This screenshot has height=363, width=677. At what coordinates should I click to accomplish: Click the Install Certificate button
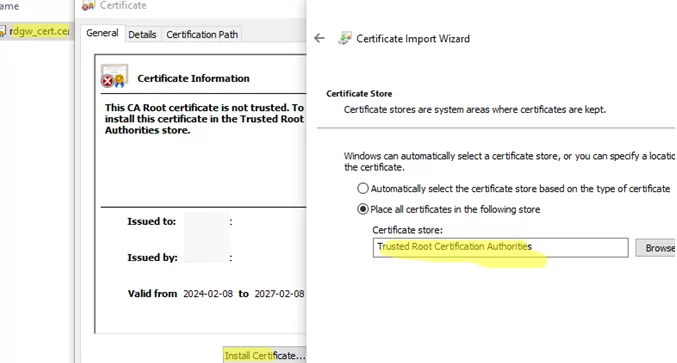click(x=264, y=355)
